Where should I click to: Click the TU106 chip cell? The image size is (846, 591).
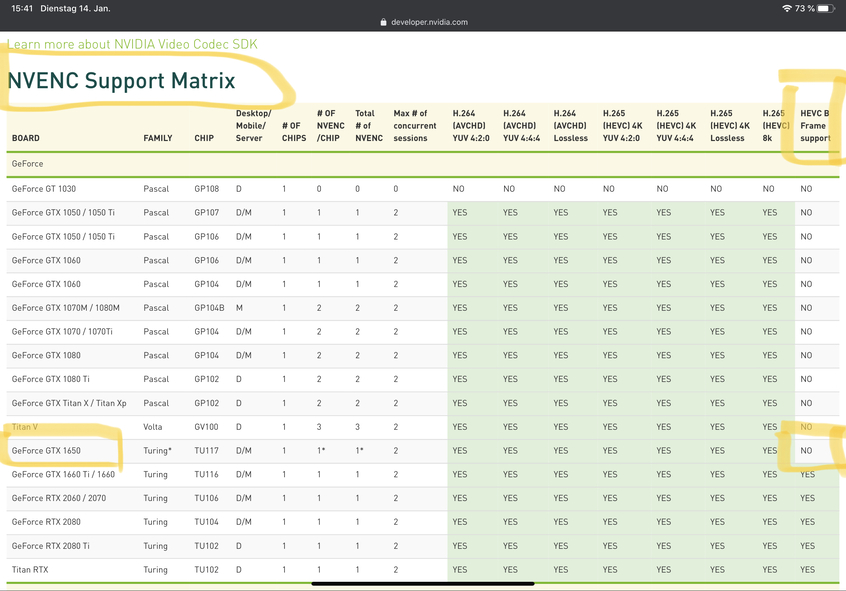pyautogui.click(x=207, y=498)
